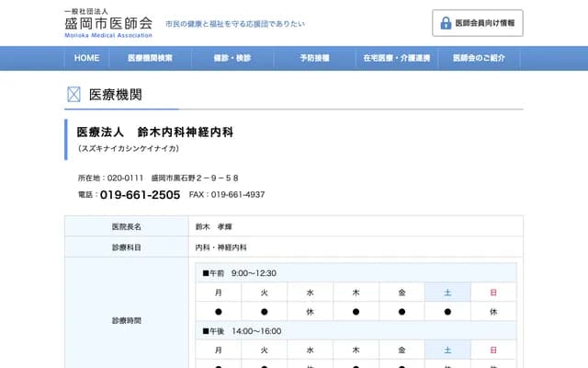The width and height of the screenshot is (588, 368).
Task: Click the 医療機関 heading icon
Action: pyautogui.click(x=74, y=94)
